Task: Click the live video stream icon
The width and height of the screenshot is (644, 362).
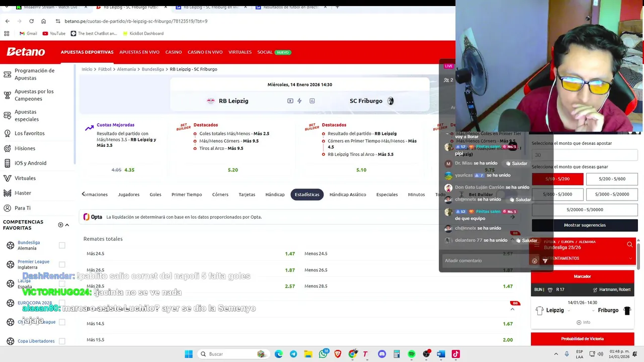Action: tap(290, 101)
